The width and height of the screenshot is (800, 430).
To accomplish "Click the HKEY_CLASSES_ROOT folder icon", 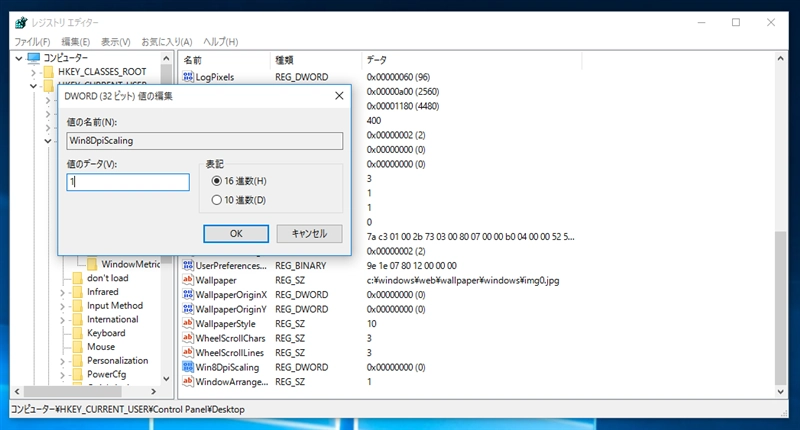I will click(49, 71).
